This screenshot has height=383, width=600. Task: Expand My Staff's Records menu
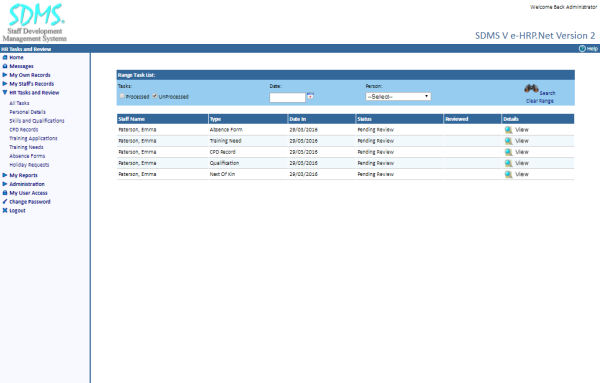[x=5, y=84]
